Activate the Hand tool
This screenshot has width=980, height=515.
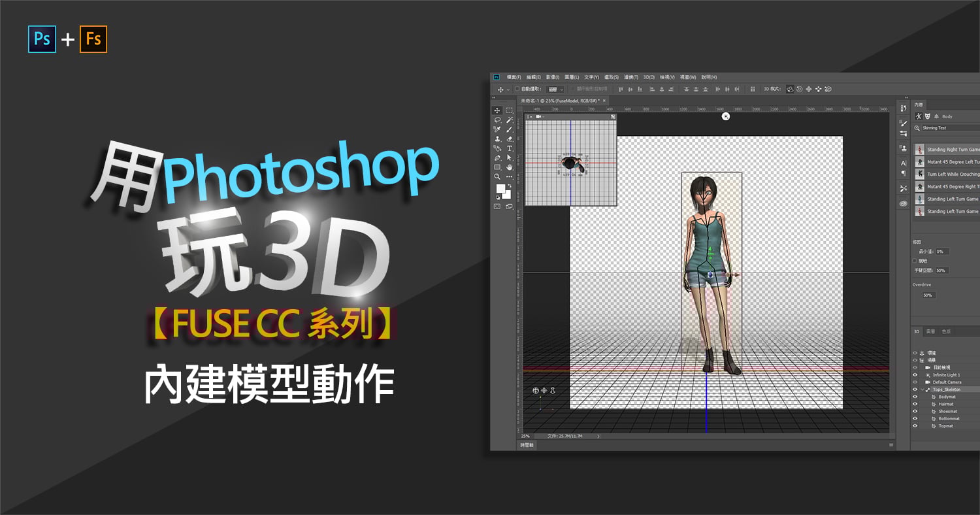pos(510,167)
